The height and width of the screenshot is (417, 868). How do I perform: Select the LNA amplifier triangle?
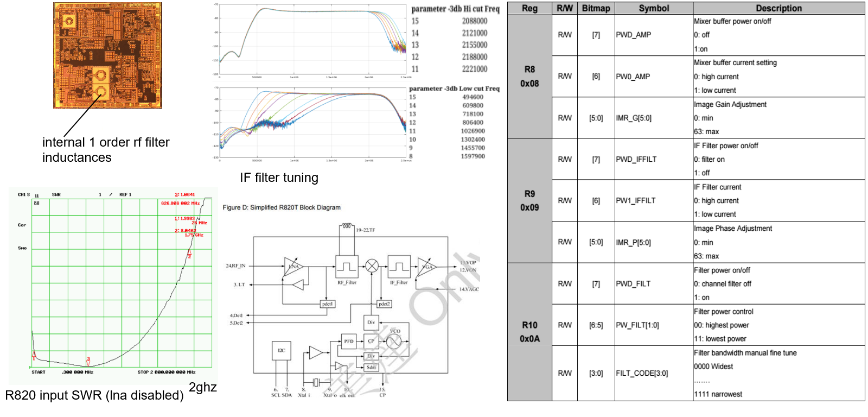click(x=292, y=266)
